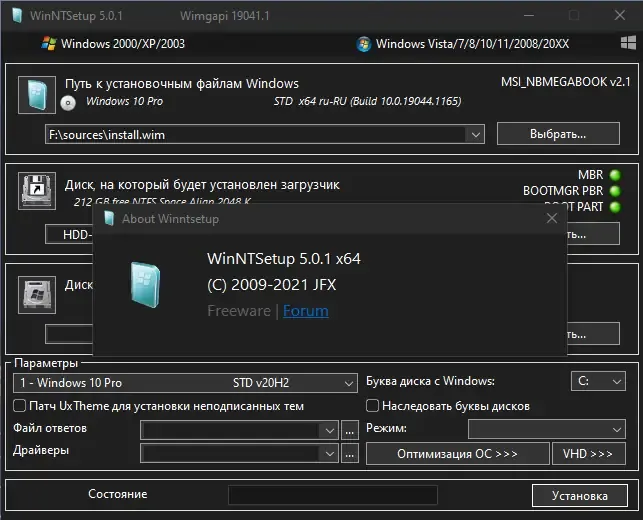Open the Windows 10 Pro edition dropdown
Screen dimensions: 643x520
(x=185, y=383)
